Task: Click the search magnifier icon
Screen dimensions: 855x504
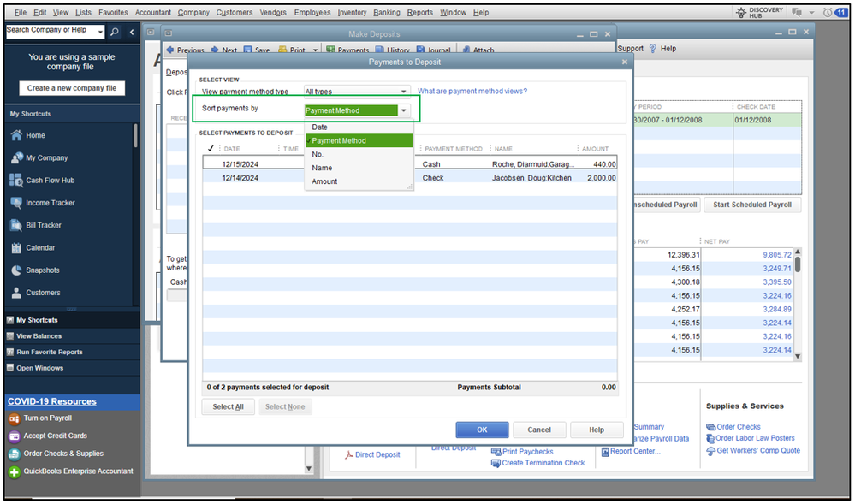Action: pyautogui.click(x=115, y=32)
